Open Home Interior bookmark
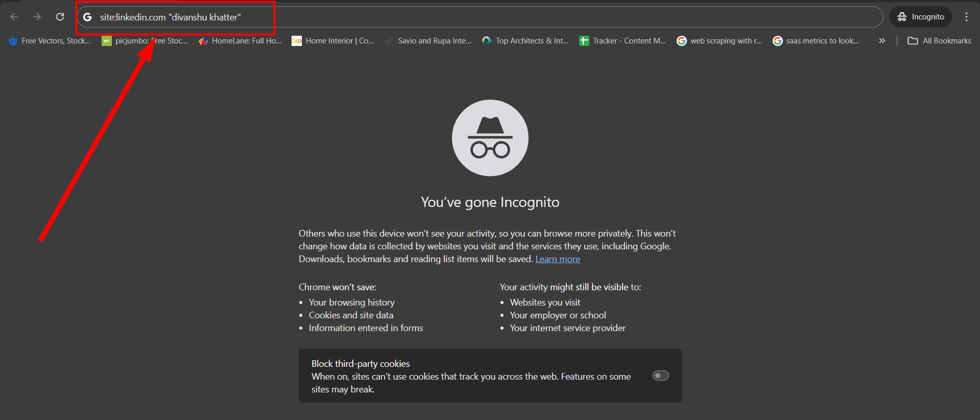This screenshot has width=980, height=420. pyautogui.click(x=333, y=41)
